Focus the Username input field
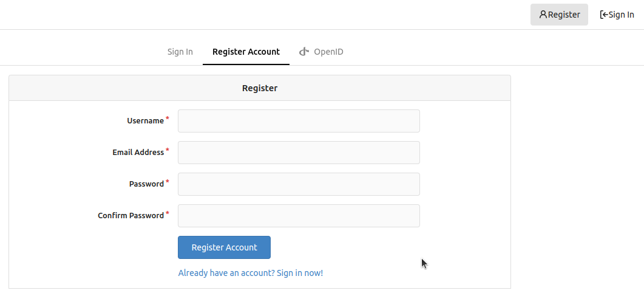Screen dimensions: 644x293 (x=299, y=121)
